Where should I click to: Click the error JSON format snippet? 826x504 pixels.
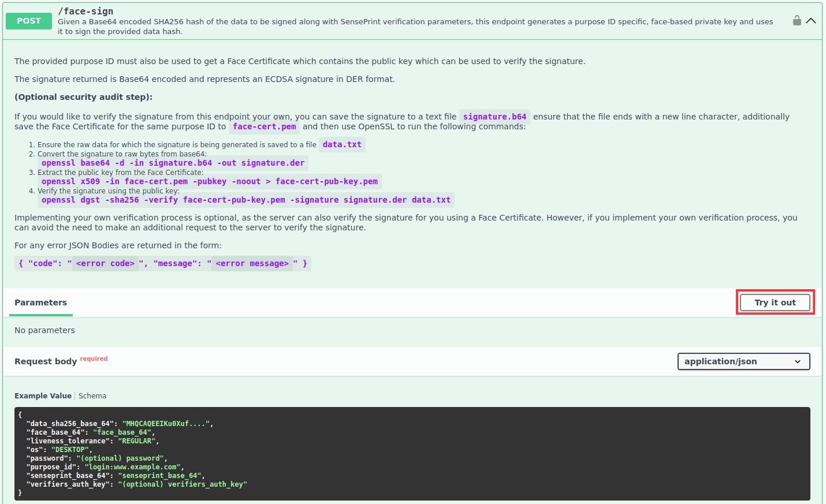tap(162, 263)
